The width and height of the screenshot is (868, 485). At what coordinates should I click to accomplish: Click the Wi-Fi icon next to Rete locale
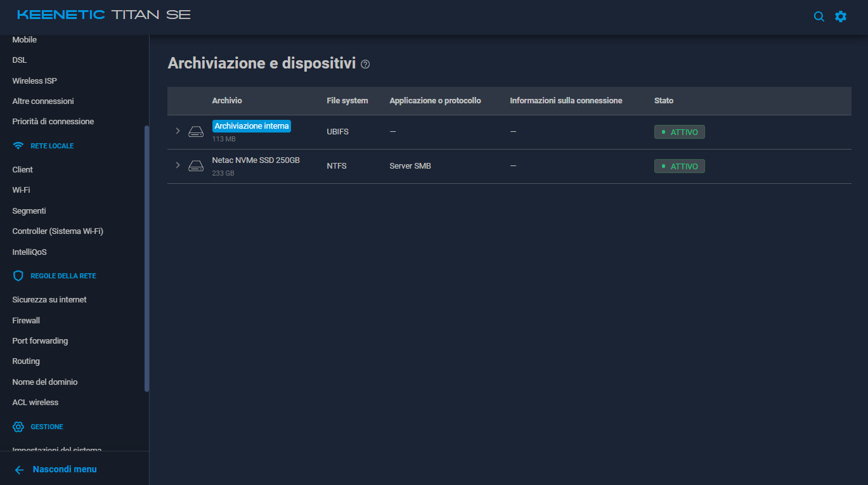tap(18, 146)
